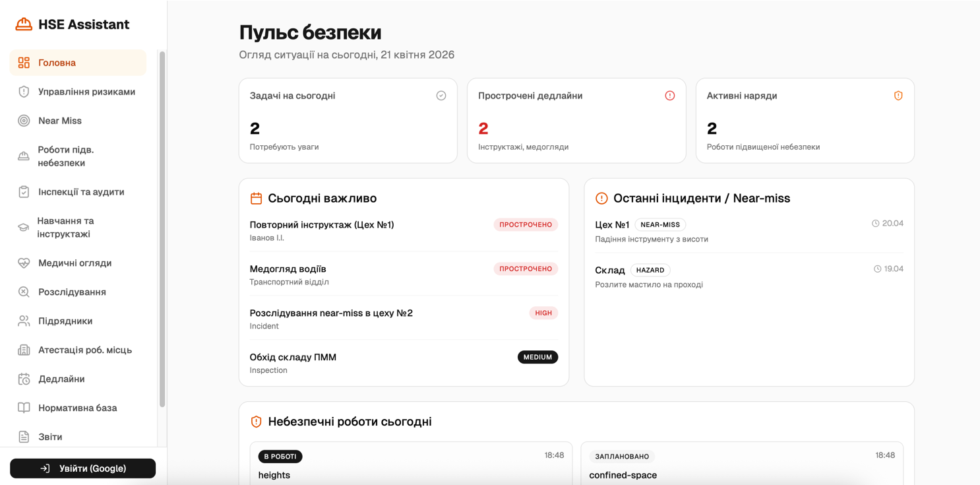
Task: Open the Повторний інструктаж (Цех №1) task
Action: (x=322, y=225)
